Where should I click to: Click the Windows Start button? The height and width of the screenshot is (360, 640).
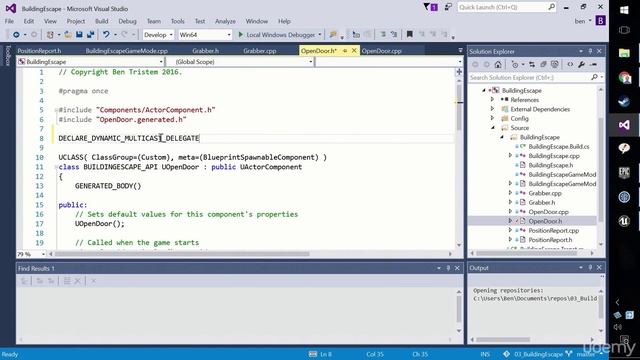(624, 9)
